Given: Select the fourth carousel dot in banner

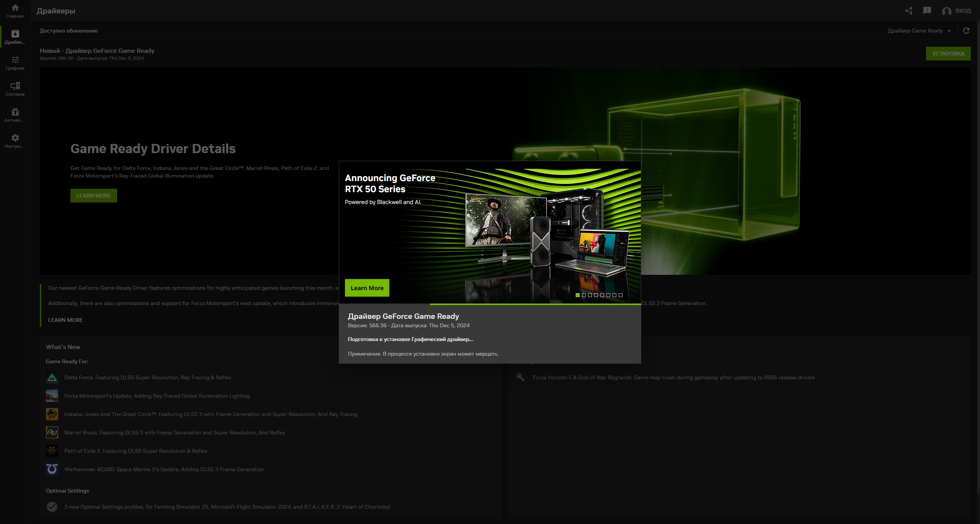Looking at the screenshot, I should [x=596, y=295].
